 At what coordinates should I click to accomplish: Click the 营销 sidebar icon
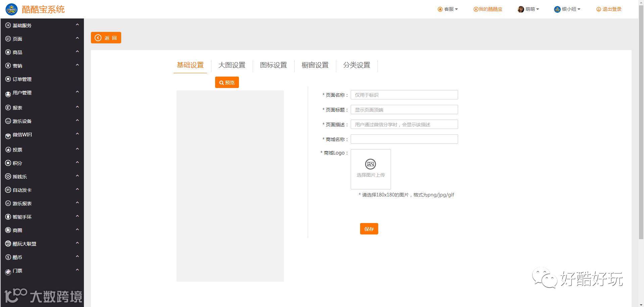pos(8,65)
